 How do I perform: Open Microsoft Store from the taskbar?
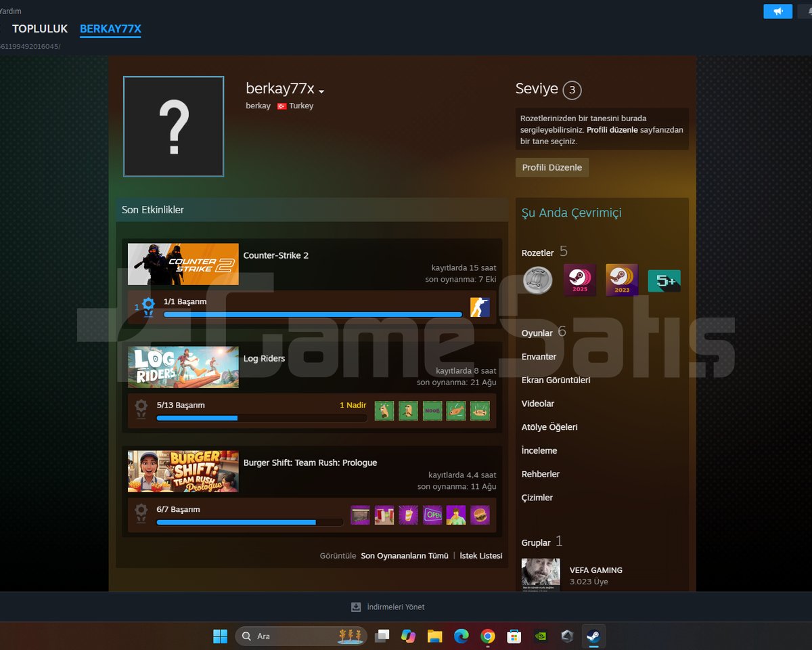tap(514, 636)
